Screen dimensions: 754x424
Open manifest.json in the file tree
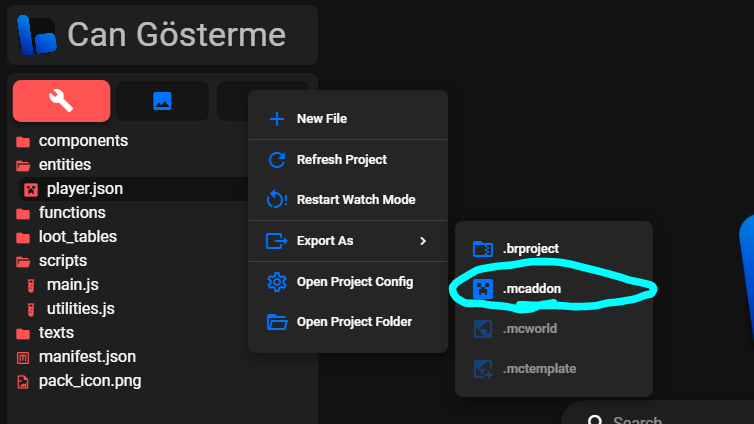click(x=86, y=357)
